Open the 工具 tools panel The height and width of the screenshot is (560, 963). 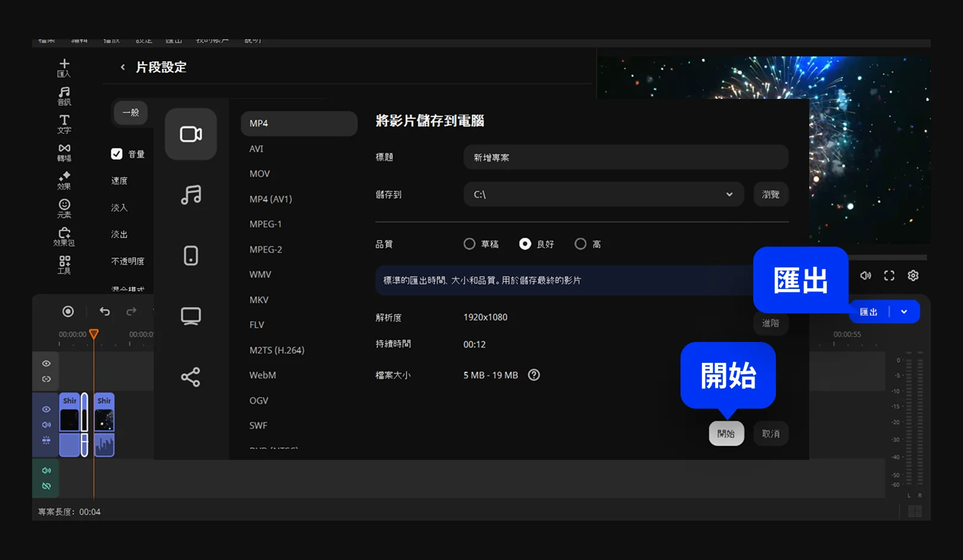click(x=64, y=265)
